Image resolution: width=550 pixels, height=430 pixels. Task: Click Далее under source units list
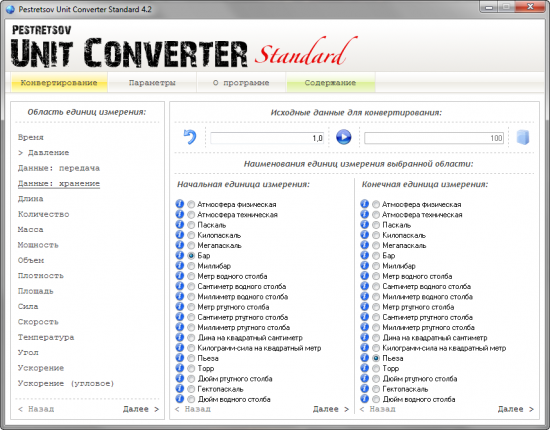tap(331, 409)
